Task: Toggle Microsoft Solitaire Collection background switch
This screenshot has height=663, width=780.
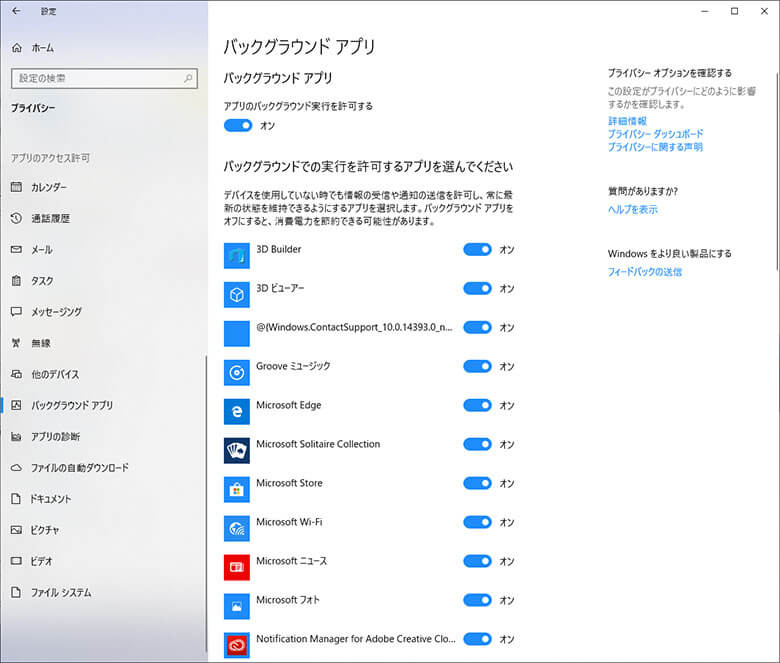Action: coord(478,444)
